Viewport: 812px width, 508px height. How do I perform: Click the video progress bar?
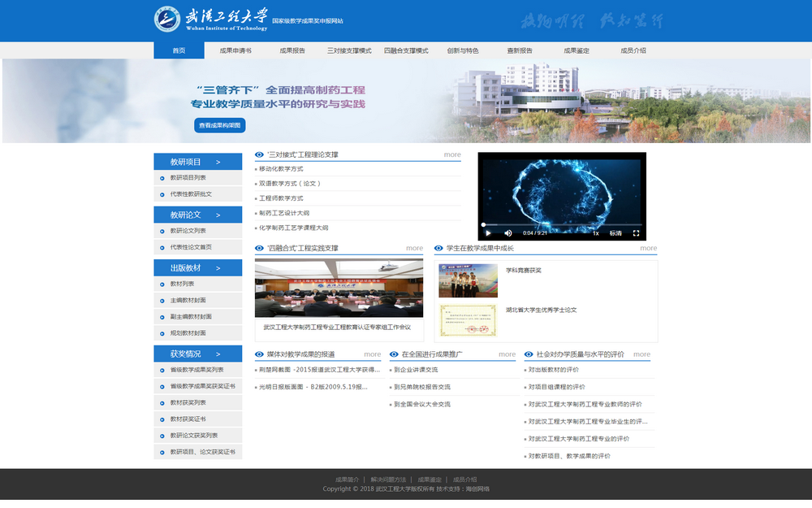coord(561,224)
